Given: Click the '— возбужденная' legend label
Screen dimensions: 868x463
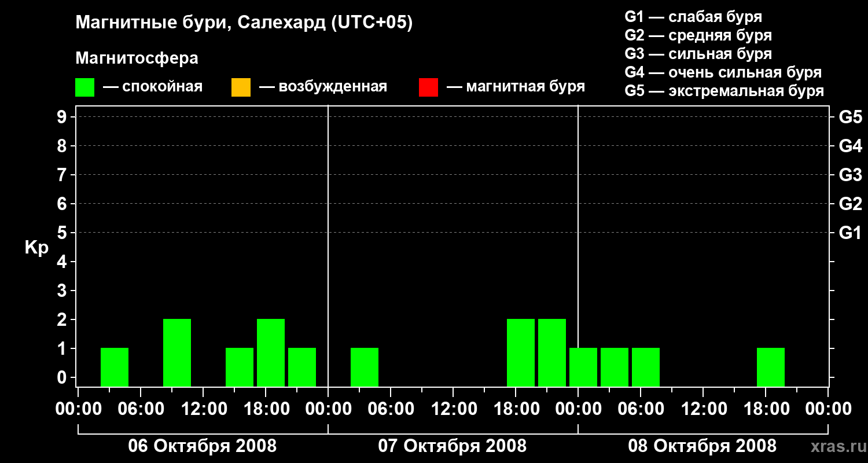Looking at the screenshot, I should 323,87.
